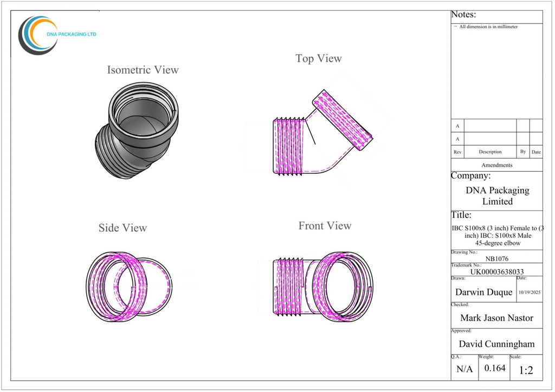Image resolution: width=555 pixels, height=392 pixels.
Task: Click the Q.A.: label
Action: point(456,357)
